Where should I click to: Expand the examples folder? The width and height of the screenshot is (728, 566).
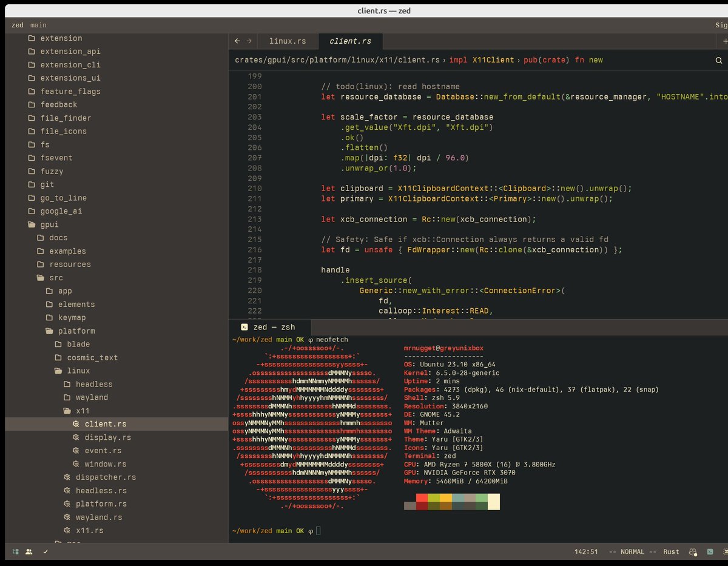116,251
